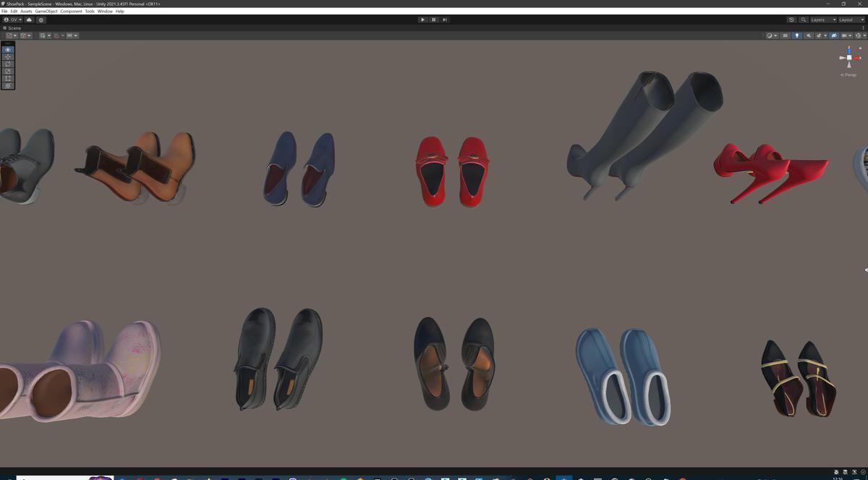This screenshot has width=868, height=480.
Task: Enable 2D scene view mode
Action: click(x=786, y=35)
